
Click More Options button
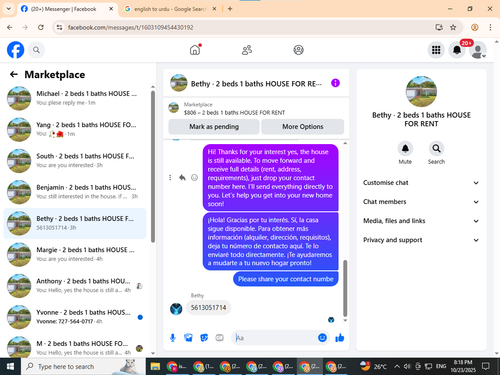pos(303,127)
